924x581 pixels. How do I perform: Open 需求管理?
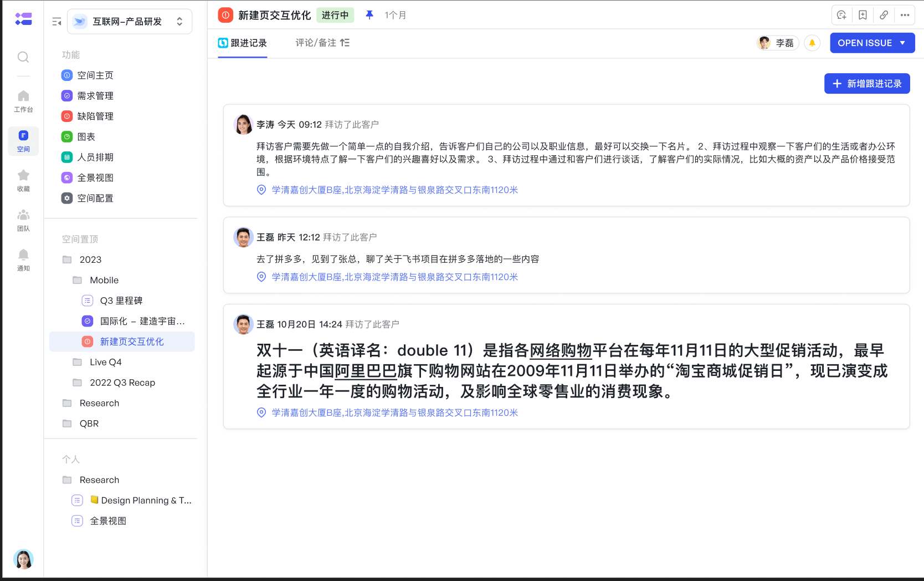tap(95, 96)
